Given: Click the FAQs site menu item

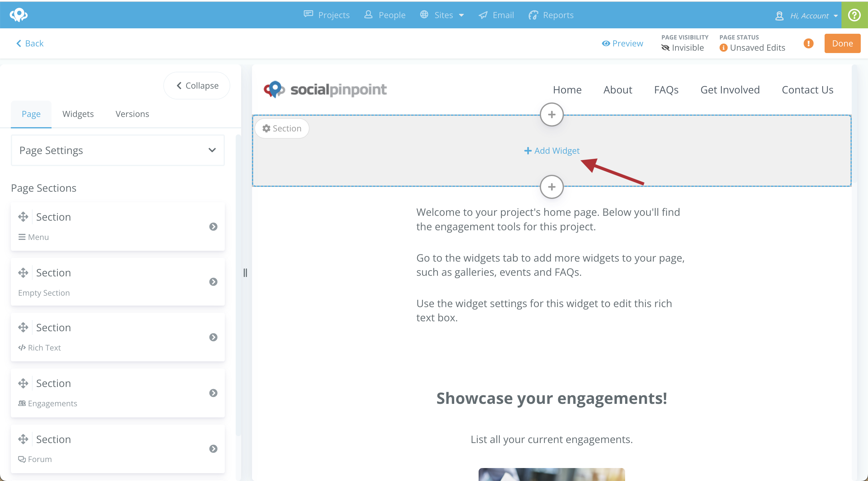Looking at the screenshot, I should click(666, 90).
